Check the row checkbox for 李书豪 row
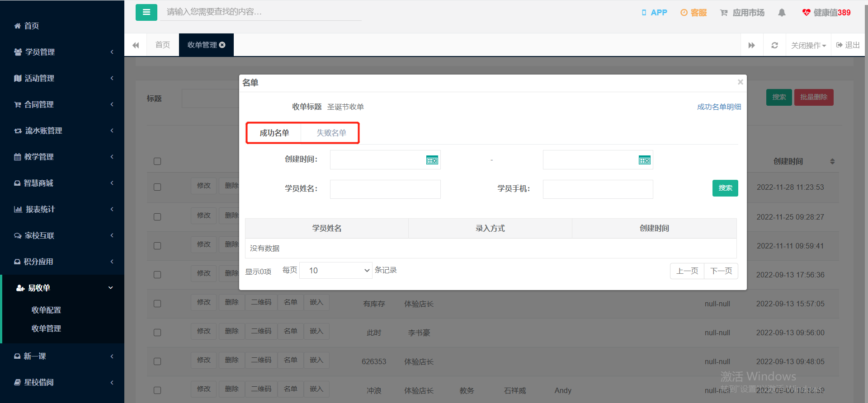The width and height of the screenshot is (868, 403). (157, 333)
